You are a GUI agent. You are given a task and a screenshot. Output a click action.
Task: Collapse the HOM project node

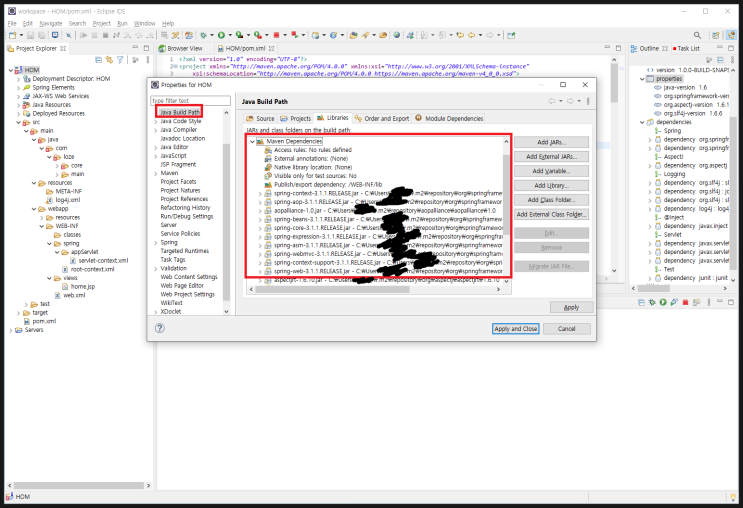point(11,70)
